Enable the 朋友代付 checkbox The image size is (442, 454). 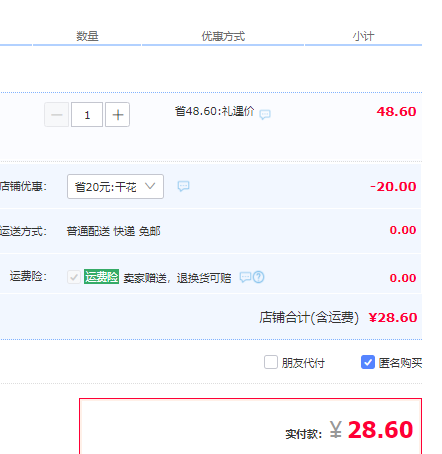[x=271, y=362]
